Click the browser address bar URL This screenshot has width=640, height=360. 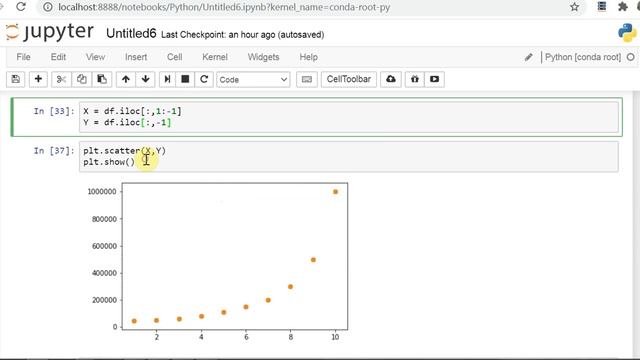[224, 7]
